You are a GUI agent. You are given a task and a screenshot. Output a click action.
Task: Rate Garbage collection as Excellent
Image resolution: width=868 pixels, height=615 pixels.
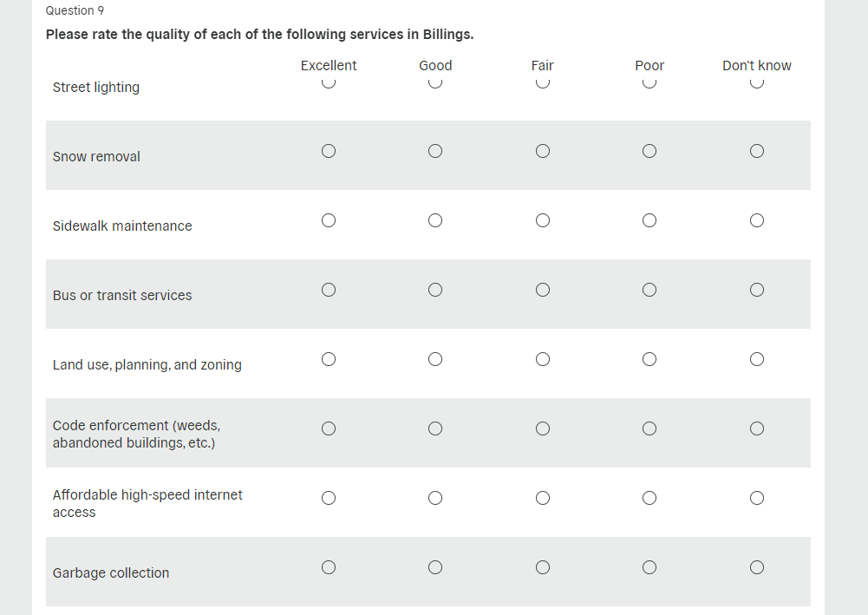point(329,566)
